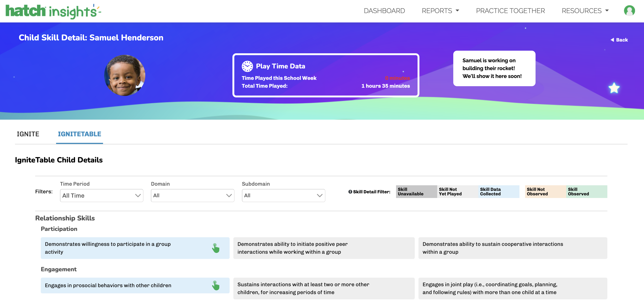Image resolution: width=644 pixels, height=304 pixels.
Task: Toggle the Skill Not Observed filter
Action: [x=545, y=192]
